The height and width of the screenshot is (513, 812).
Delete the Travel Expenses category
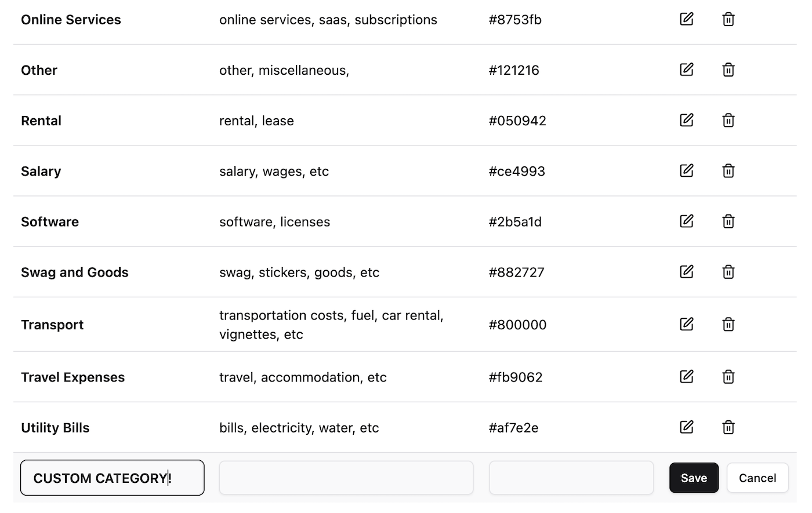(x=728, y=377)
